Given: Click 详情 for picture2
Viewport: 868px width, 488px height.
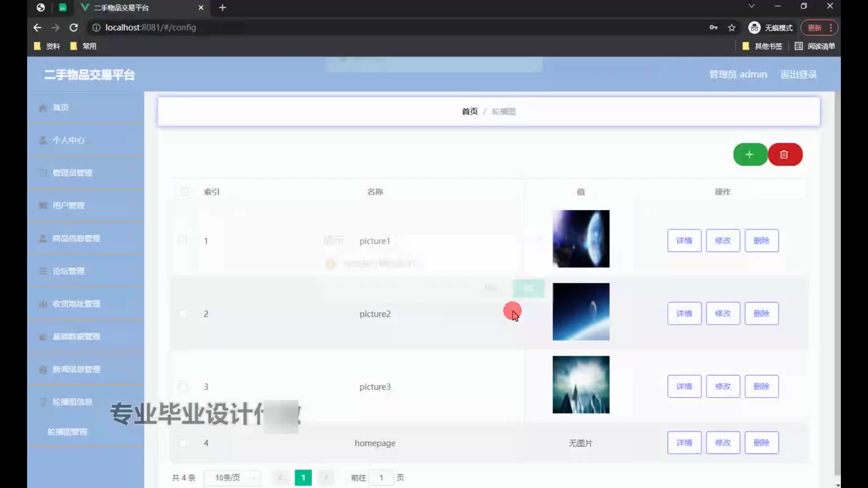Looking at the screenshot, I should (x=684, y=313).
